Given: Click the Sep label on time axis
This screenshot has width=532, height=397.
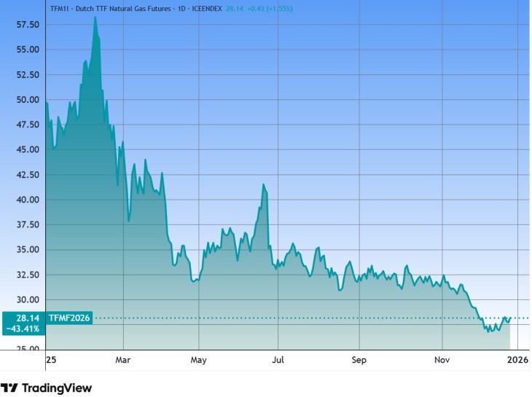Looking at the screenshot, I should coord(358,360).
